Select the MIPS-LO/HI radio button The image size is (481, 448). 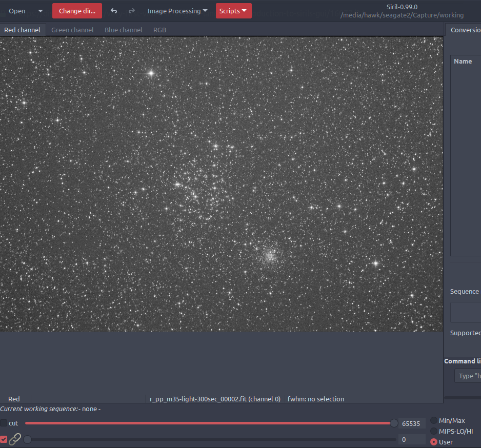click(x=434, y=431)
